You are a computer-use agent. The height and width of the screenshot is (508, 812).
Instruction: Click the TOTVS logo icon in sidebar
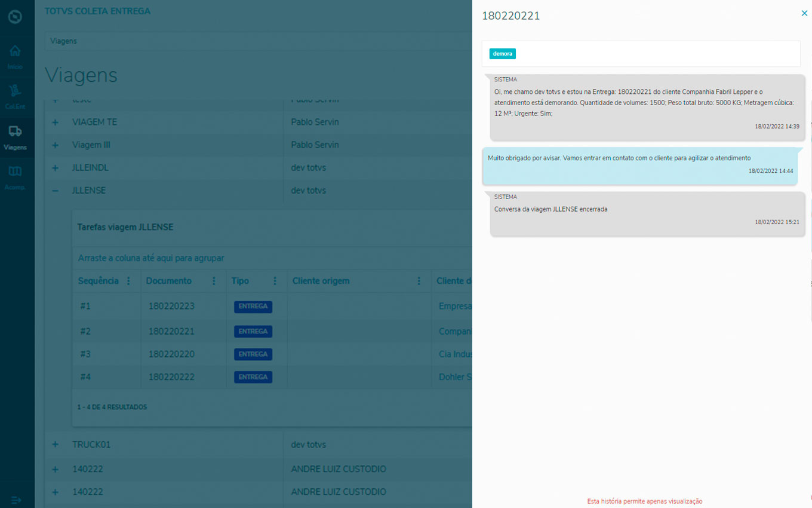15,17
